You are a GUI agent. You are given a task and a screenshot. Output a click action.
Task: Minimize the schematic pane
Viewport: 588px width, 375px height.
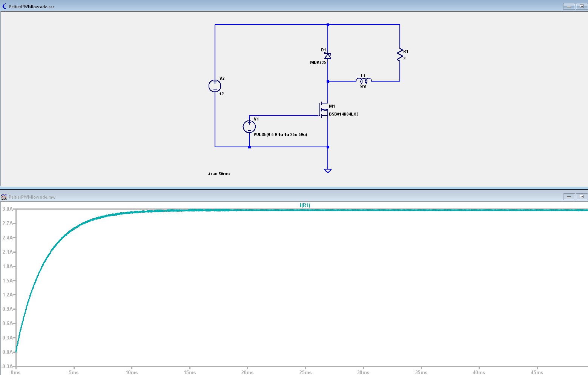pyautogui.click(x=569, y=6)
